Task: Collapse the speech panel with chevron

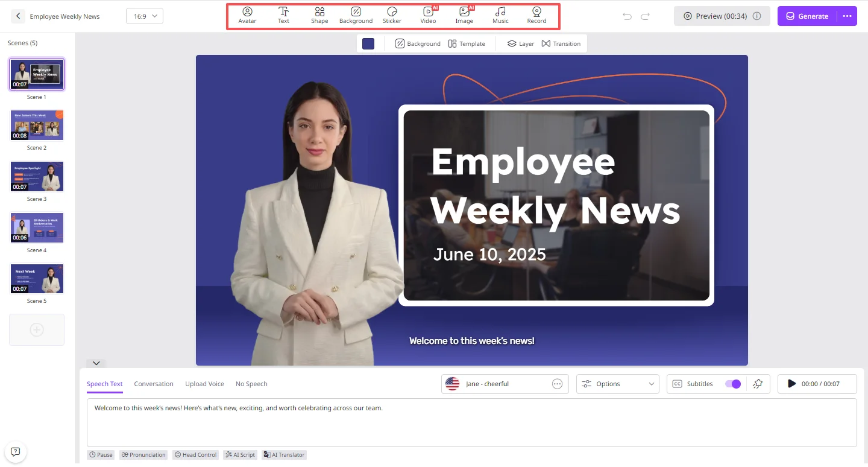Action: click(x=96, y=363)
